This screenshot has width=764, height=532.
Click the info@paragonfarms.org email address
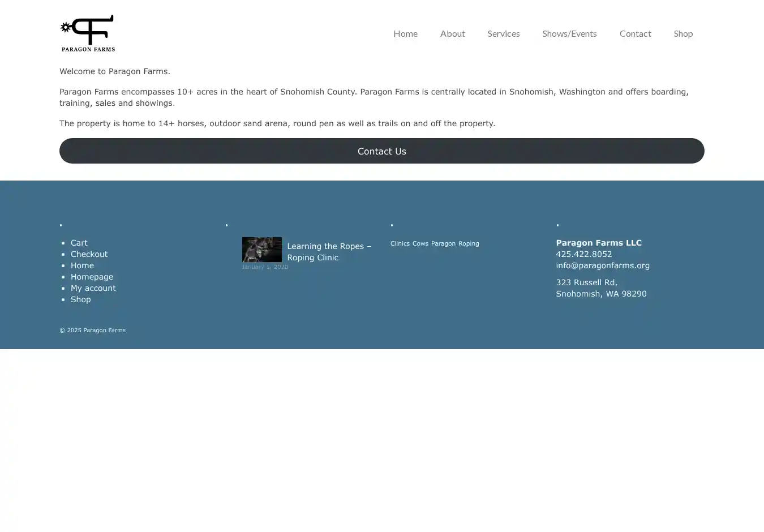(x=602, y=265)
